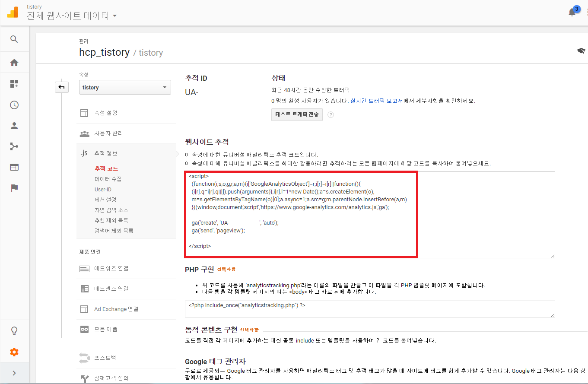Open Audience person icon in sidebar
The width and height of the screenshot is (588, 384).
(14, 126)
